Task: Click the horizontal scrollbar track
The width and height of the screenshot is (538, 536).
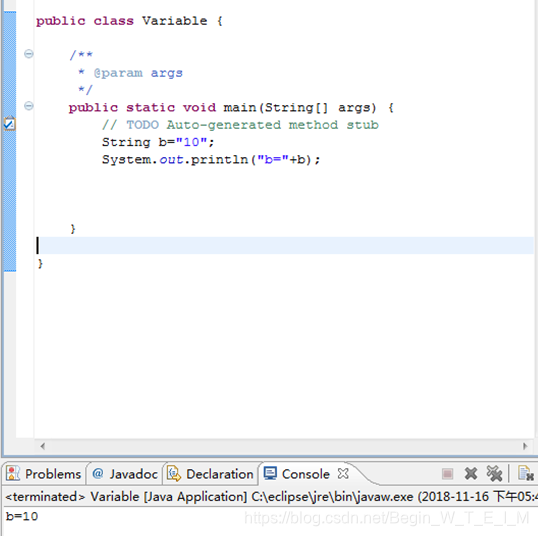Action: point(283,446)
